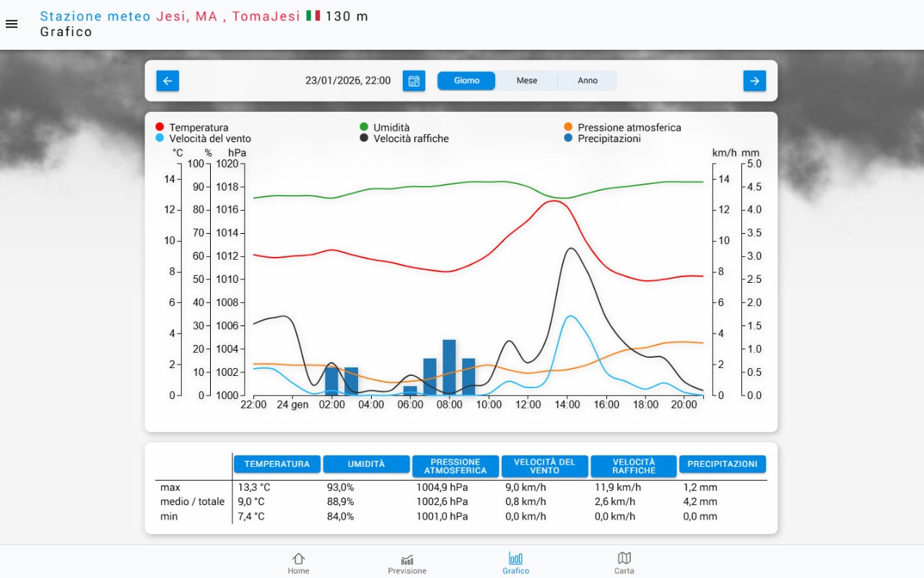Select the Grafico chart icon
Image resolution: width=924 pixels, height=578 pixels.
tap(516, 563)
